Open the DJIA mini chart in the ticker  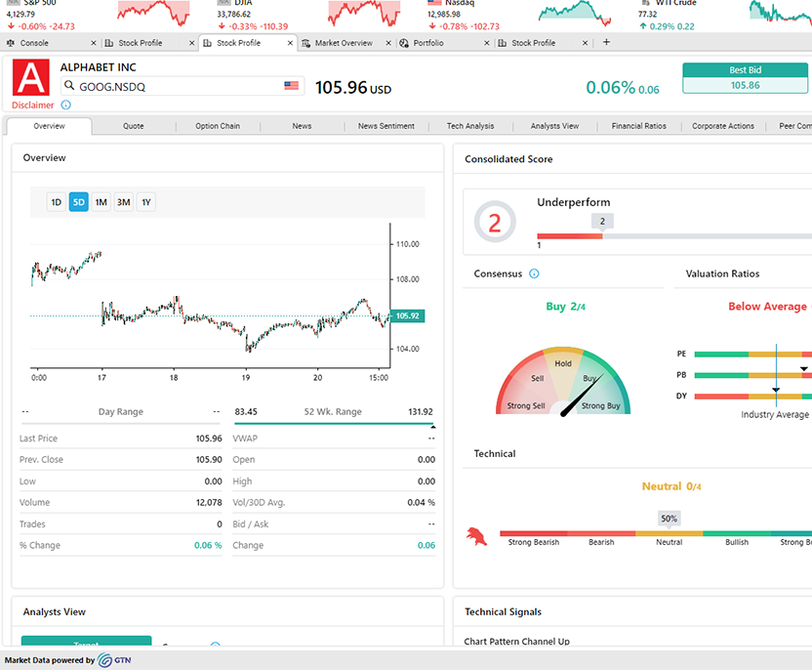(x=364, y=14)
